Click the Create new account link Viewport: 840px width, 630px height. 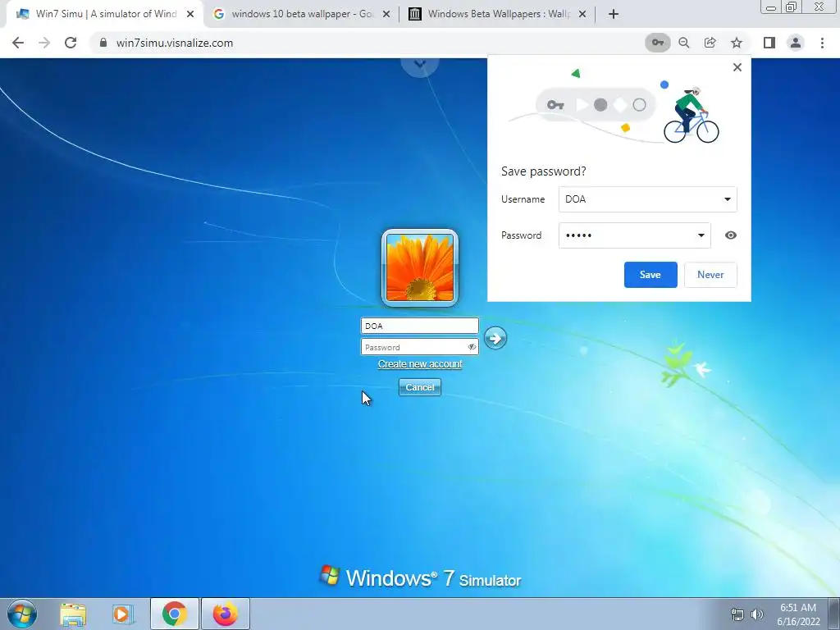tap(419, 364)
